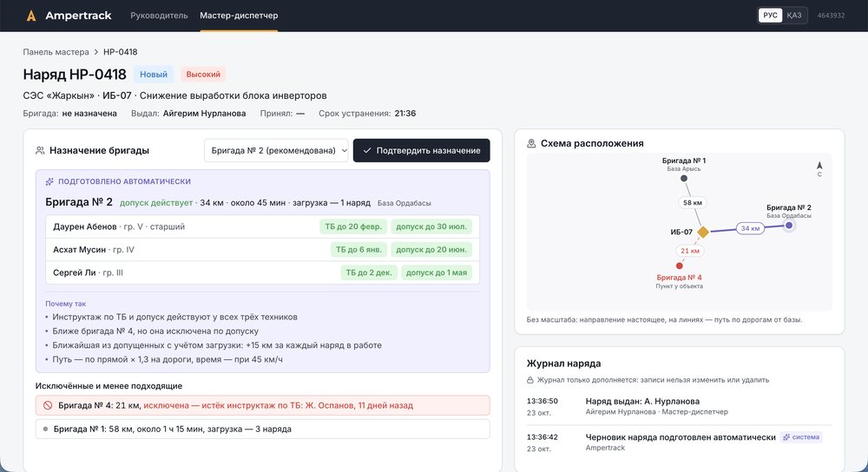Click the ТБ до 2 дек. badge
The image size is (868, 472).
pos(369,272)
